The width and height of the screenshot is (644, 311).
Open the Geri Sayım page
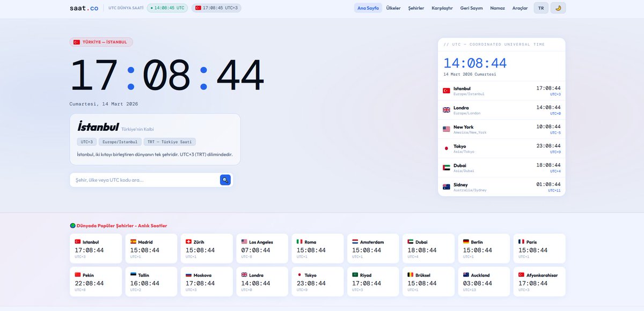pos(471,8)
